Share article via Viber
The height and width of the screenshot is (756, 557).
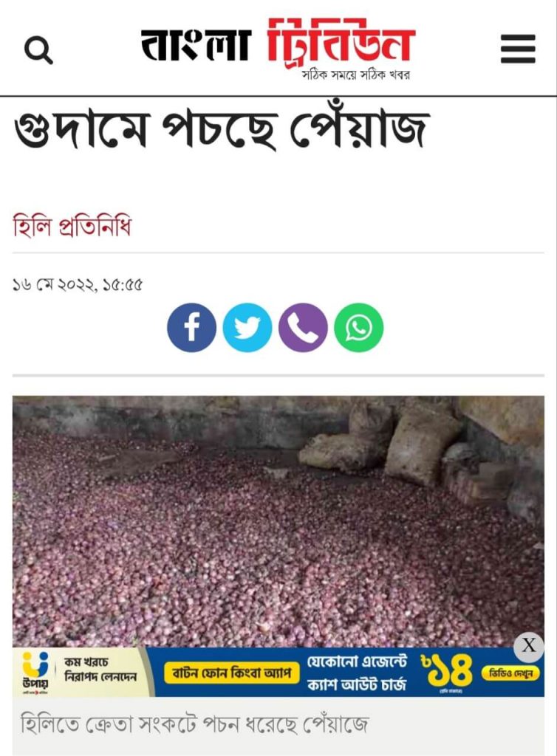tap(303, 327)
